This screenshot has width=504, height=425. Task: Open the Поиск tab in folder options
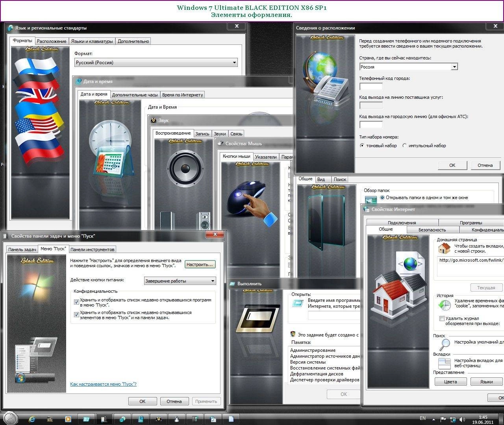pyautogui.click(x=340, y=179)
